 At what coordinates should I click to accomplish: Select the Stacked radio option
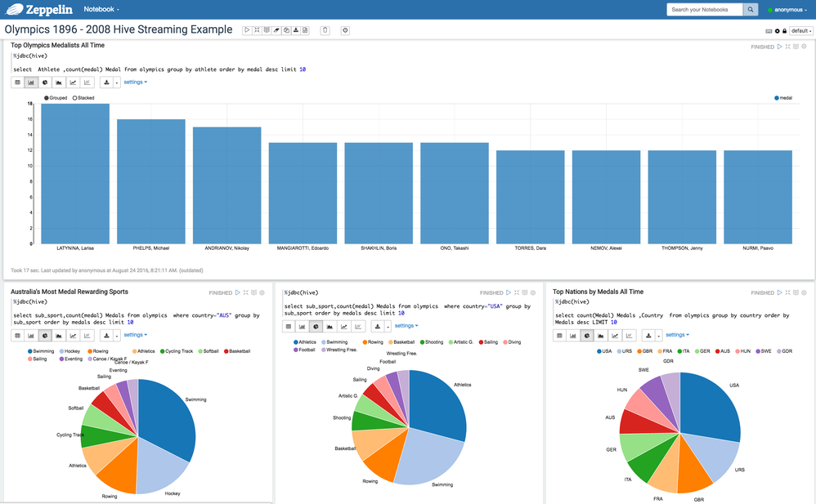(x=74, y=98)
